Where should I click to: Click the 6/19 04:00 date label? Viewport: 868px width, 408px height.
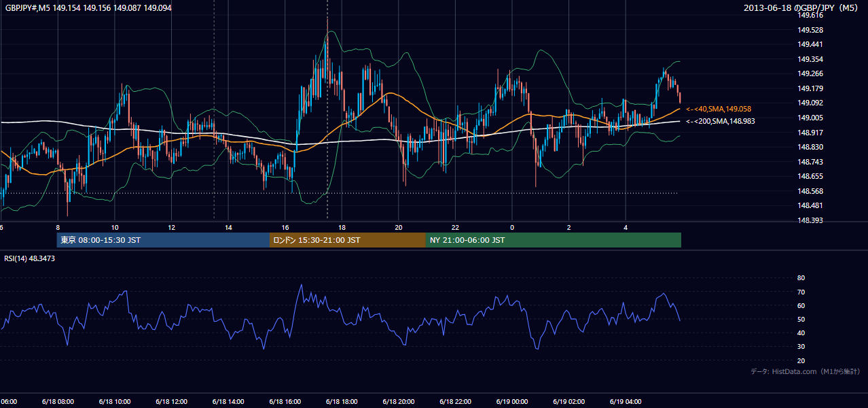pos(626,402)
